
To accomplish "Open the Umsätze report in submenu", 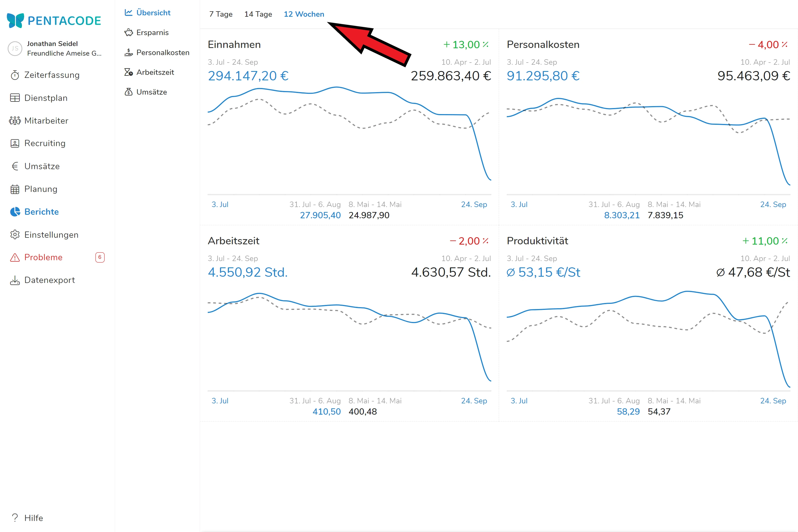I will tap(151, 92).
